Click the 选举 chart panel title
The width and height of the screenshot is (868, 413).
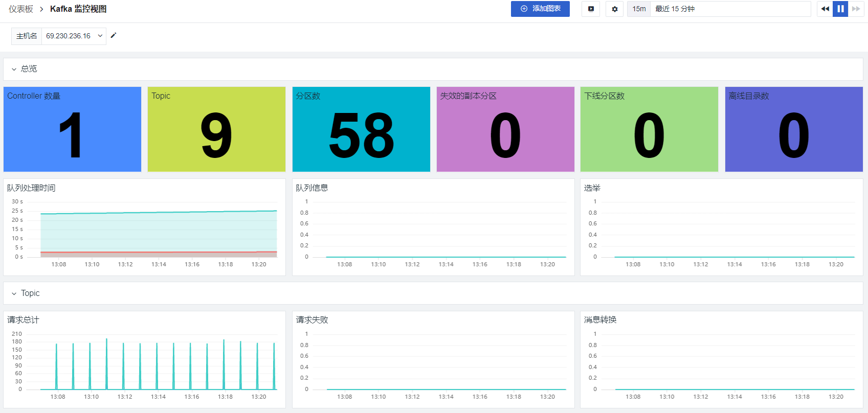click(x=592, y=188)
